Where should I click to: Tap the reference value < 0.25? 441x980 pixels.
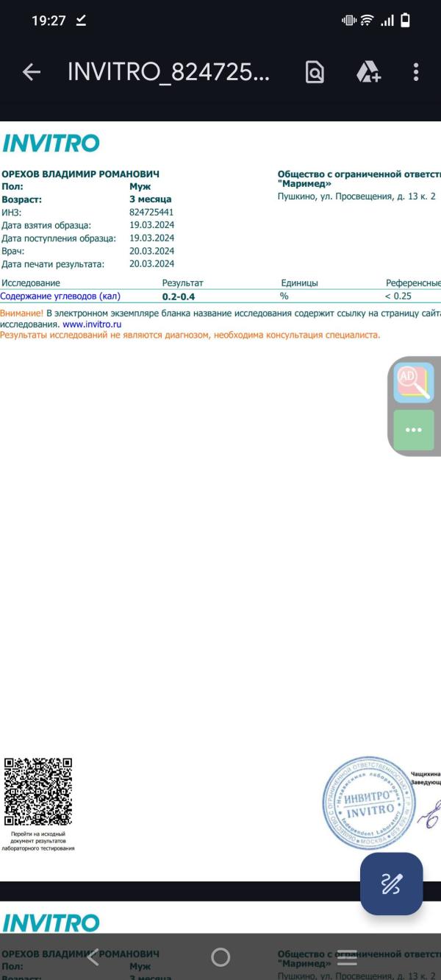point(398,296)
